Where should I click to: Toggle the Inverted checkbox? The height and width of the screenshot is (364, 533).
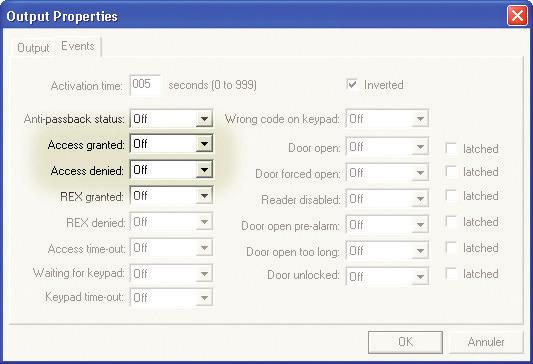pyautogui.click(x=352, y=84)
